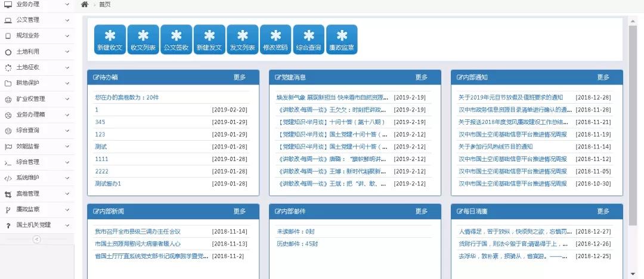Click the terminal icon beside 综合管理
Image resolution: width=644 pixels, height=279 pixels.
(x=8, y=162)
